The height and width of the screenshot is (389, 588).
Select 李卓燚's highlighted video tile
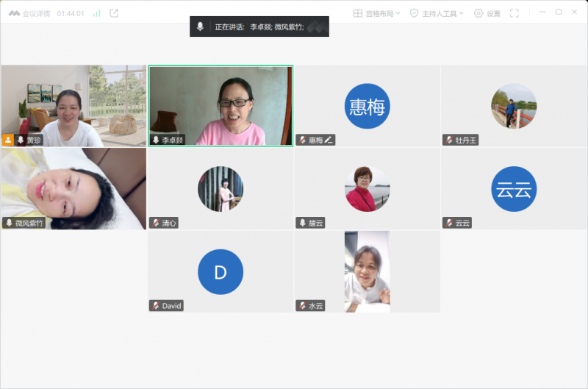click(x=220, y=103)
